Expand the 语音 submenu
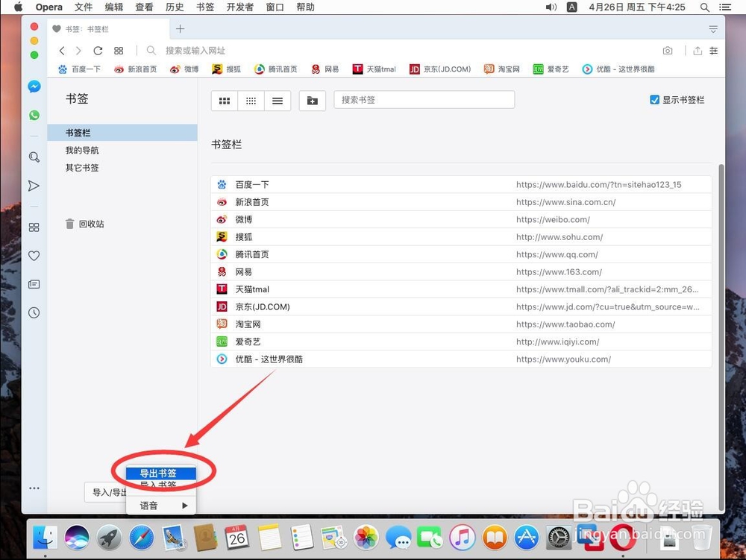 click(x=160, y=505)
